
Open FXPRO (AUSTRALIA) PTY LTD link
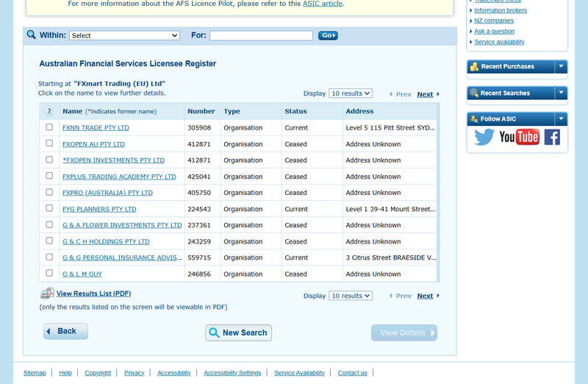pyautogui.click(x=107, y=193)
